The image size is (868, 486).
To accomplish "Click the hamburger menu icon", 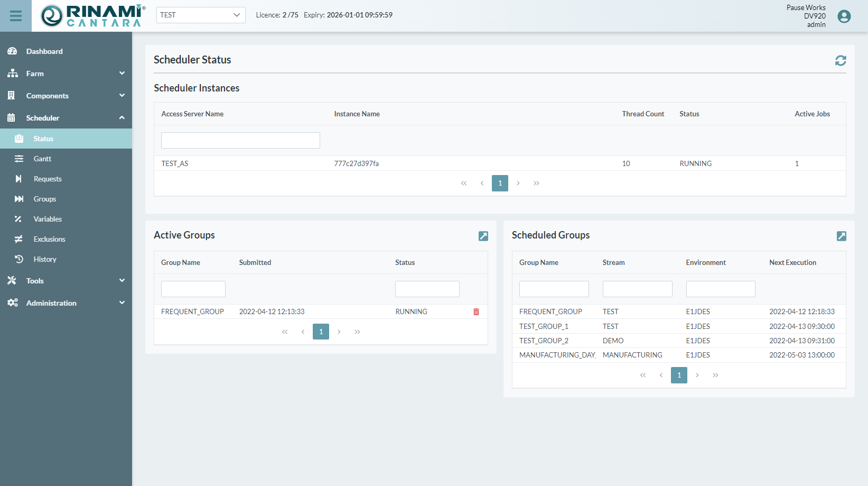I will pyautogui.click(x=16, y=16).
